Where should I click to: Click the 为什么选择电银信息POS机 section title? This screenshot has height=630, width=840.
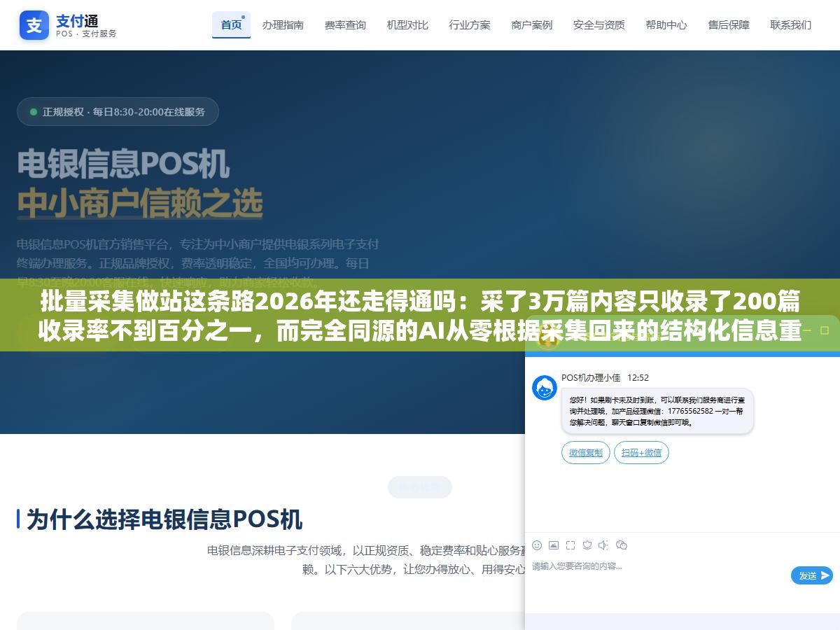164,519
